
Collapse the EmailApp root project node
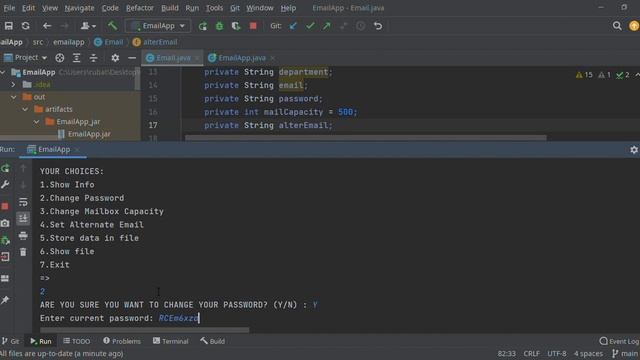[x=3, y=72]
